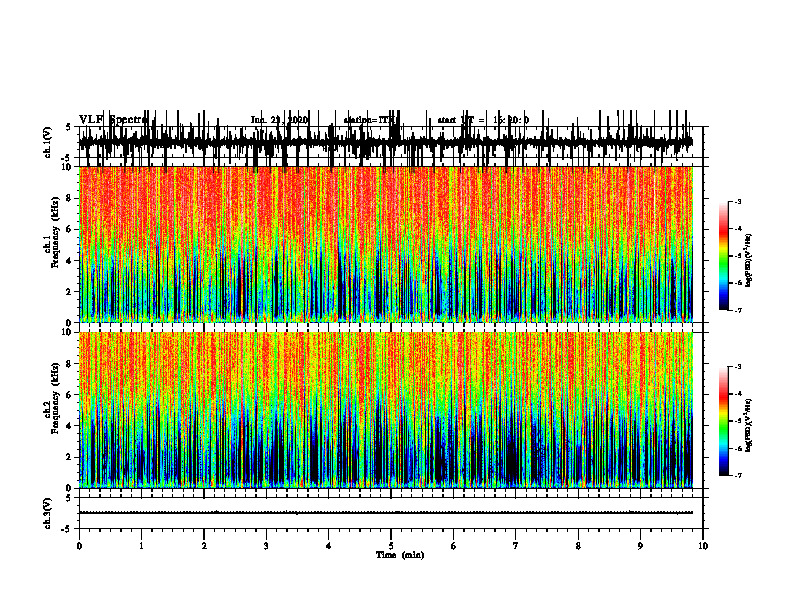Click the time axis tick label 0
792x612 pixels.
pyautogui.click(x=79, y=546)
